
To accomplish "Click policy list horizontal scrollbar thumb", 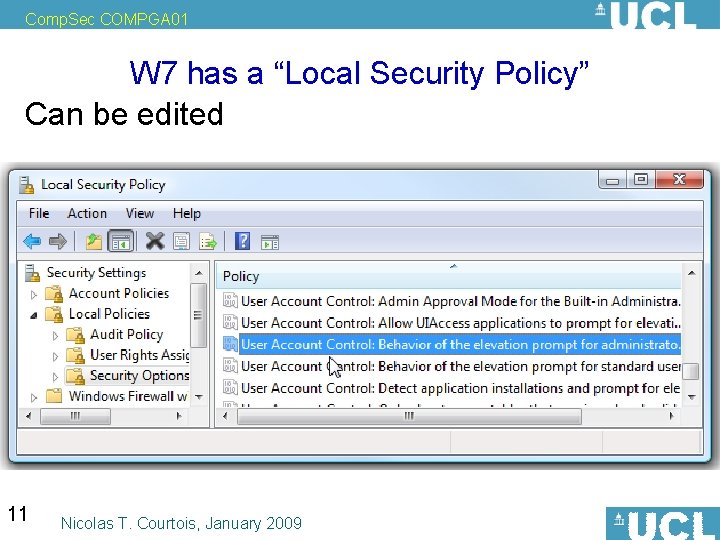I will coord(409,416).
